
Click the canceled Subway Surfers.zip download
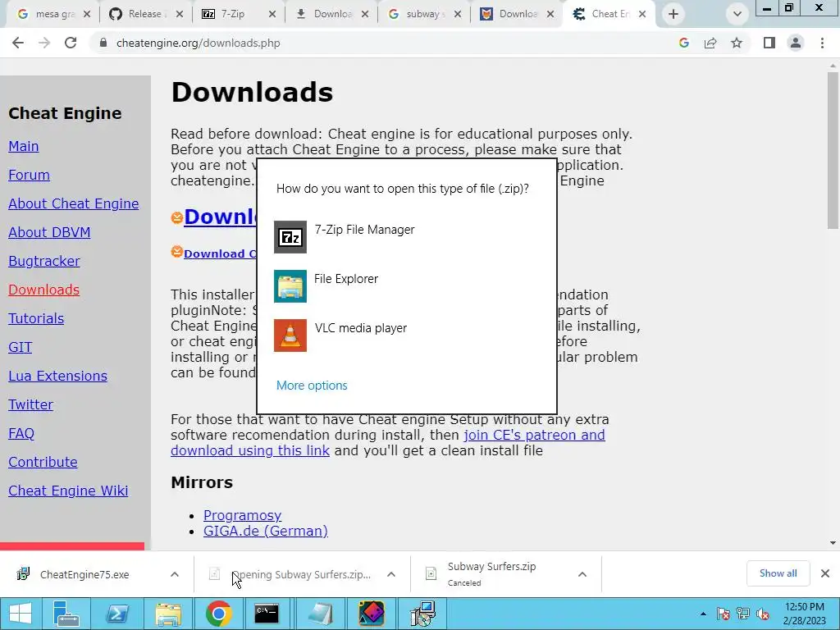[492, 573]
